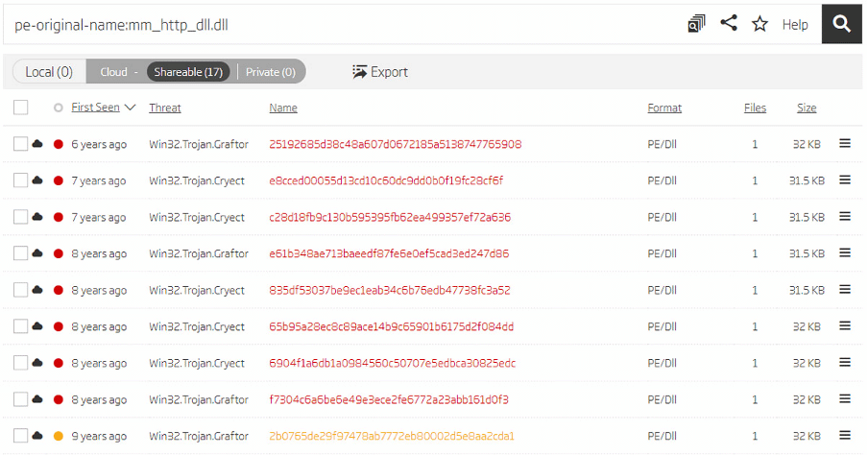
Task: Check the box for 25192685d38c row
Action: (21, 144)
